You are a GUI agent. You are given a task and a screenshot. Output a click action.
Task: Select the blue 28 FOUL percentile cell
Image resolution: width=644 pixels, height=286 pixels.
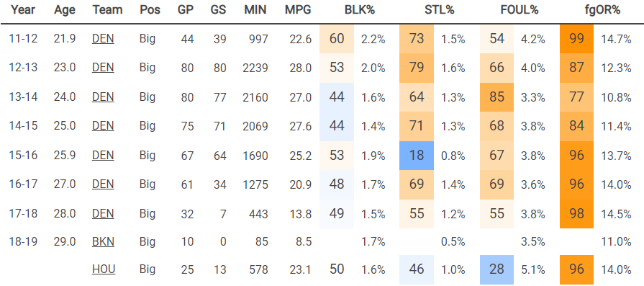coord(496,269)
